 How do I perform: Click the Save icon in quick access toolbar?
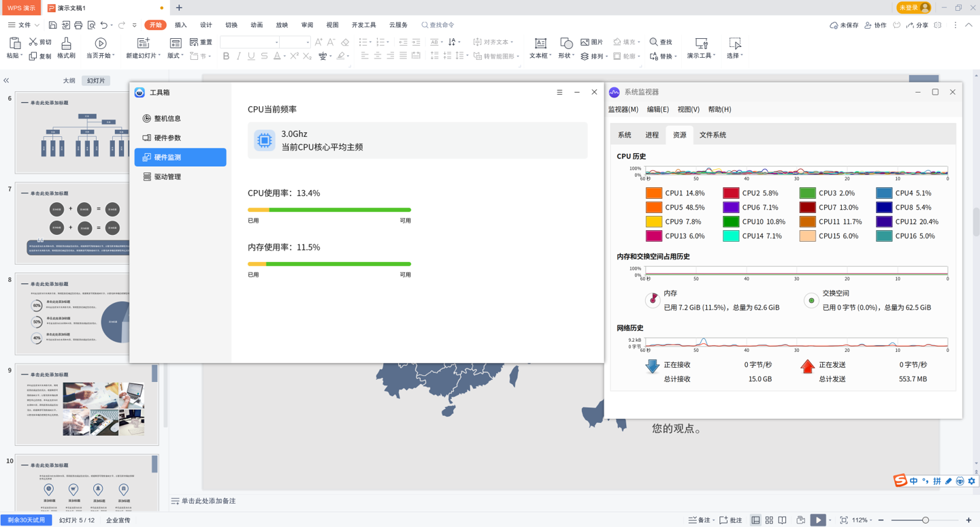[52, 25]
